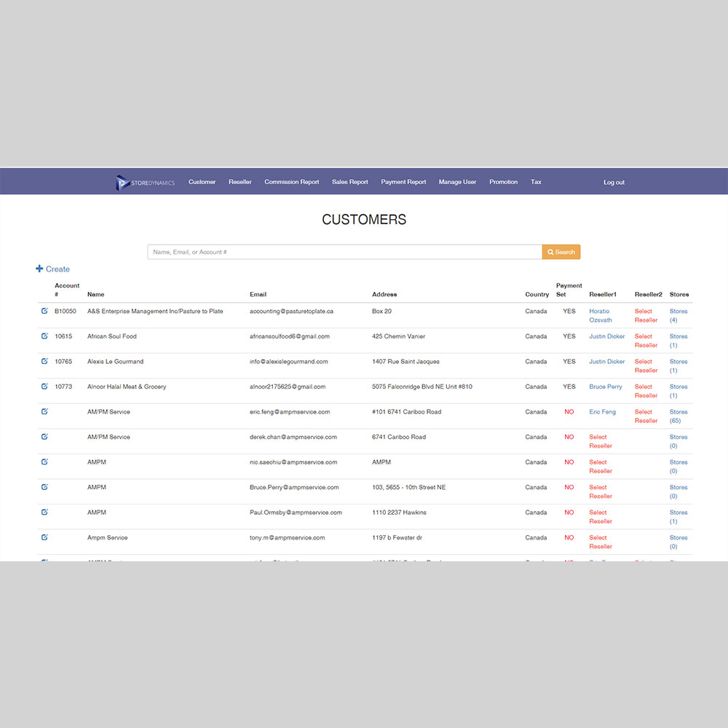This screenshot has width=728, height=728.
Task: Open the Horatio Ozsvath reseller link
Action: click(x=600, y=315)
